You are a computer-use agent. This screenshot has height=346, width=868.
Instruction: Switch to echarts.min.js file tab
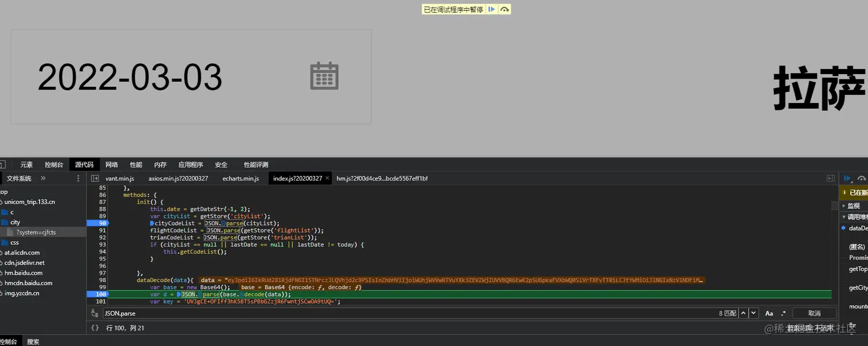click(241, 179)
